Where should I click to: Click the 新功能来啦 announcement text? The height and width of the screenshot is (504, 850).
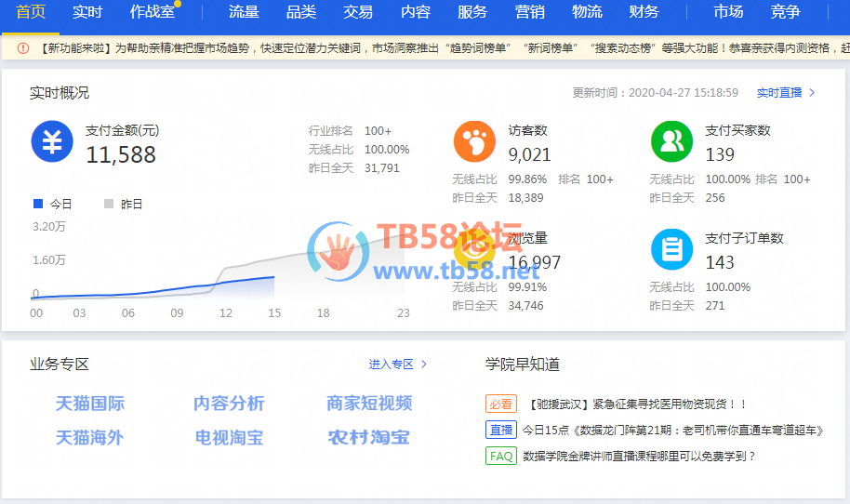pos(444,48)
